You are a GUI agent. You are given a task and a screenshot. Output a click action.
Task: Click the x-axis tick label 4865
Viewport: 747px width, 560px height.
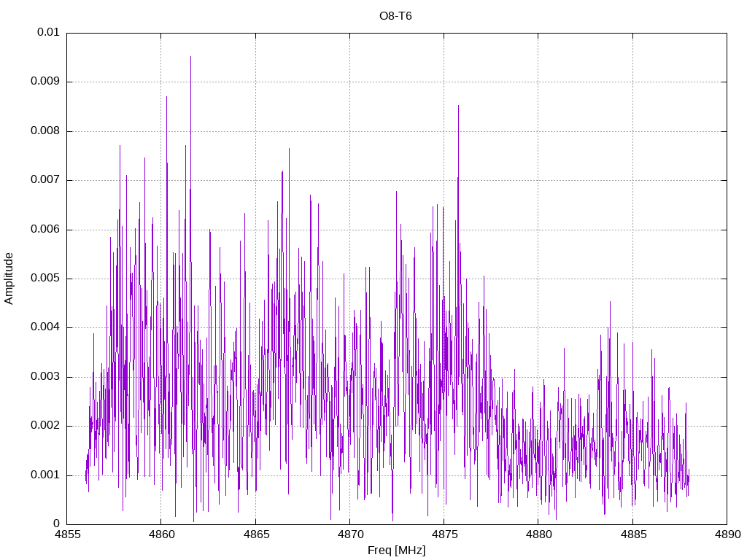(256, 534)
